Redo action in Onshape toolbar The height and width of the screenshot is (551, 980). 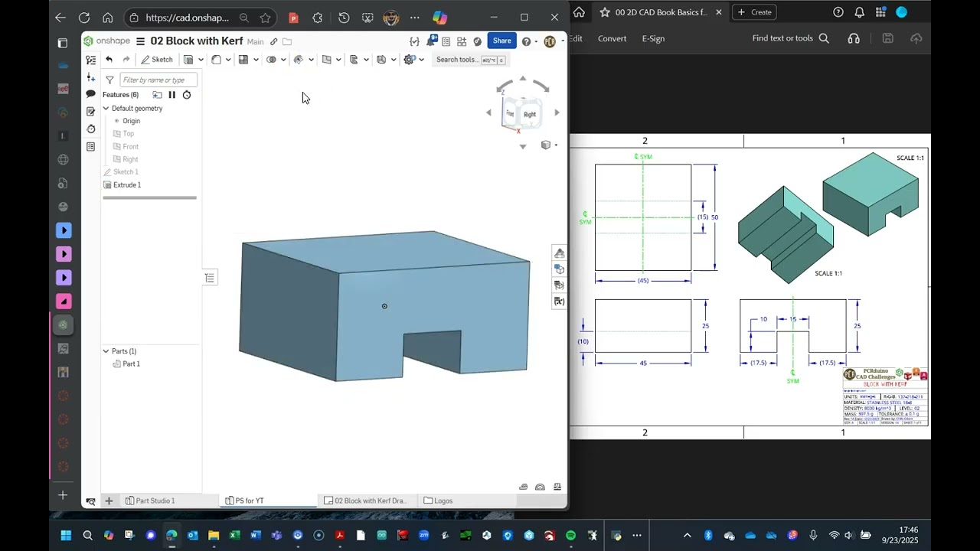point(126,60)
